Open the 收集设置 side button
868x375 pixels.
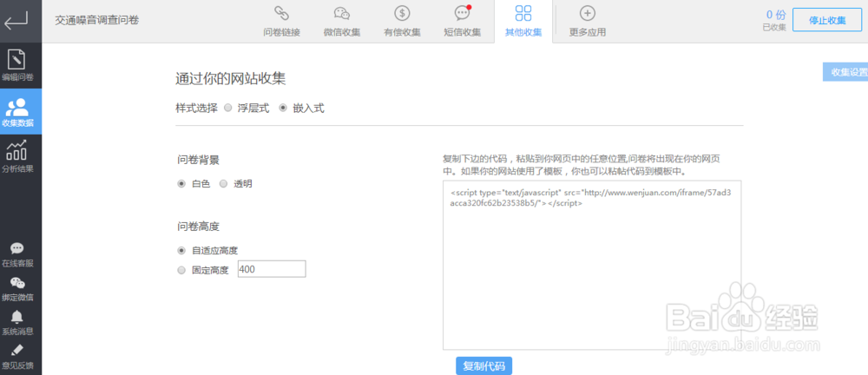[x=845, y=72]
